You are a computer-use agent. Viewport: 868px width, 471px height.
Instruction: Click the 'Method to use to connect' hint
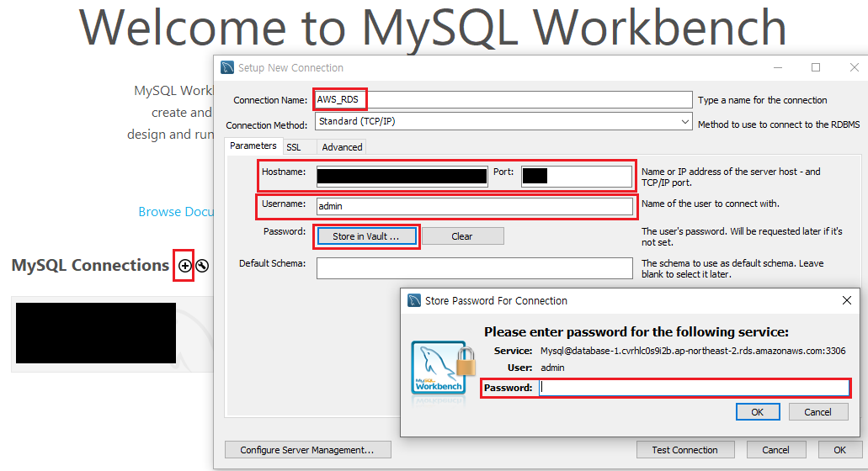(x=779, y=124)
